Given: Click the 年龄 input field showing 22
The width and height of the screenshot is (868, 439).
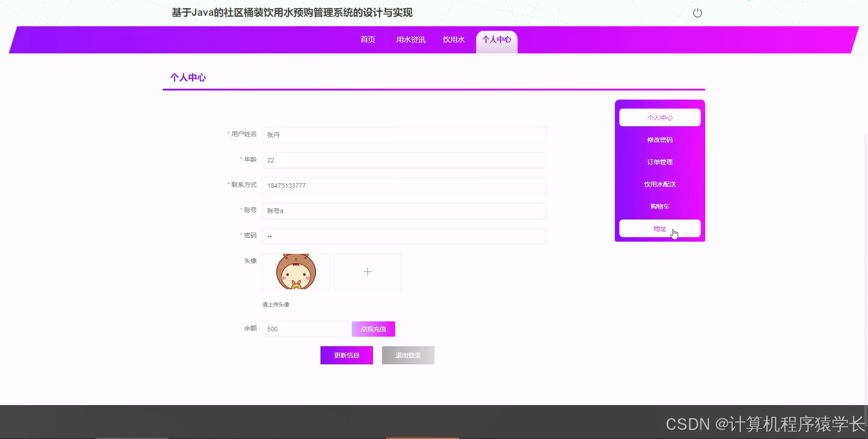Looking at the screenshot, I should 404,160.
